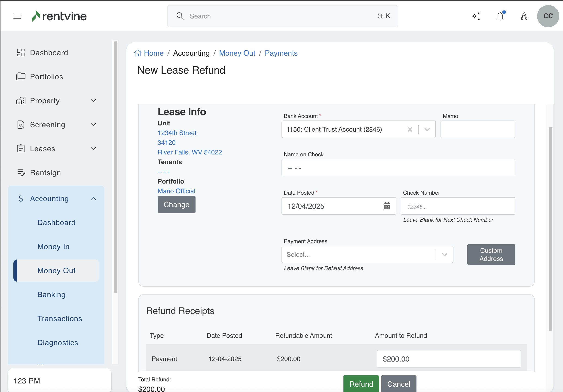Expand the Property sidebar section
Screen dimensions: 563x392
point(93,101)
